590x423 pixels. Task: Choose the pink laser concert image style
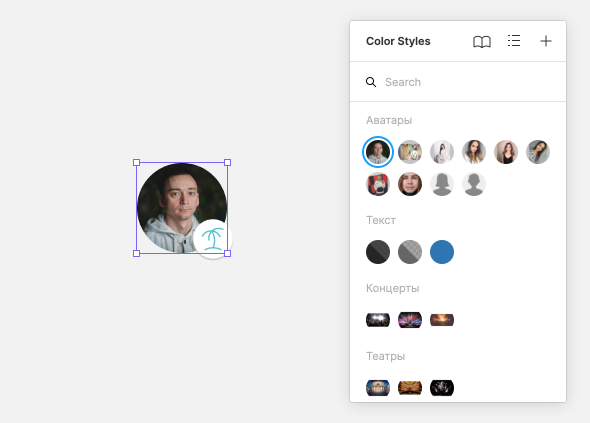point(410,320)
